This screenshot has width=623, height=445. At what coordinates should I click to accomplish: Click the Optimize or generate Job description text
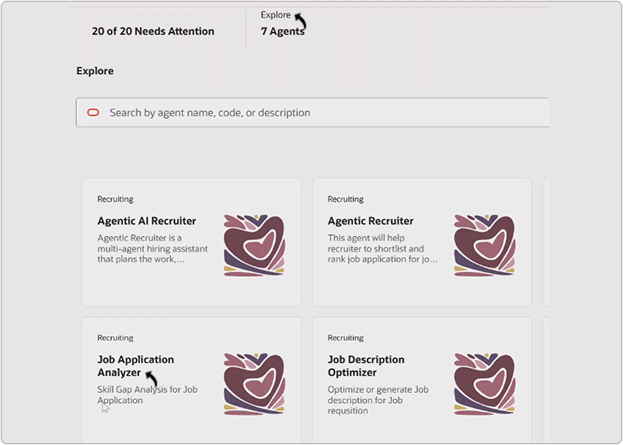point(378,400)
